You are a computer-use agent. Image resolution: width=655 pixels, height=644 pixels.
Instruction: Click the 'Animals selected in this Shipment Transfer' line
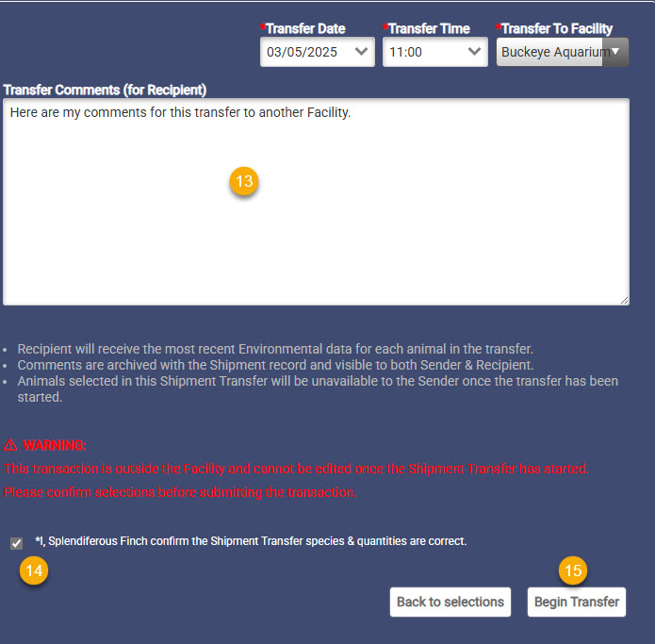coord(318,388)
